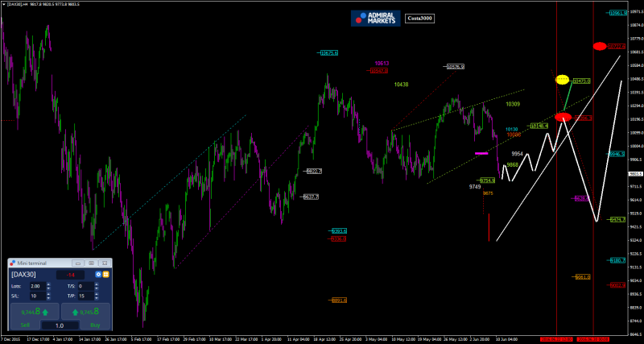
Task: Click the Mini terminal logo icon
Action: click(x=14, y=263)
